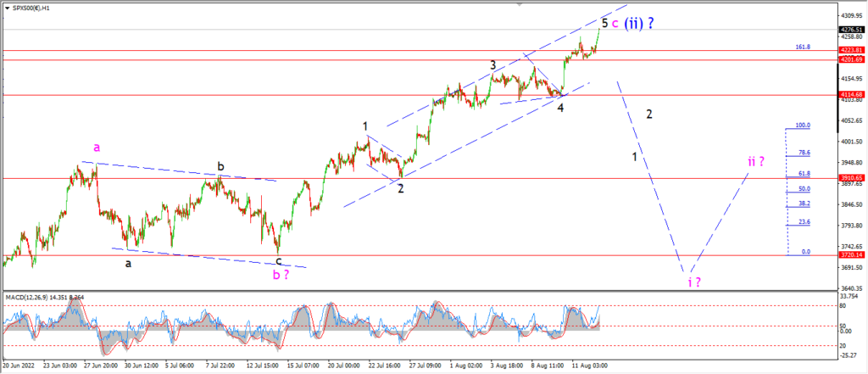Click the black wave '4' label
The width and height of the screenshot is (868, 374).
[561, 108]
